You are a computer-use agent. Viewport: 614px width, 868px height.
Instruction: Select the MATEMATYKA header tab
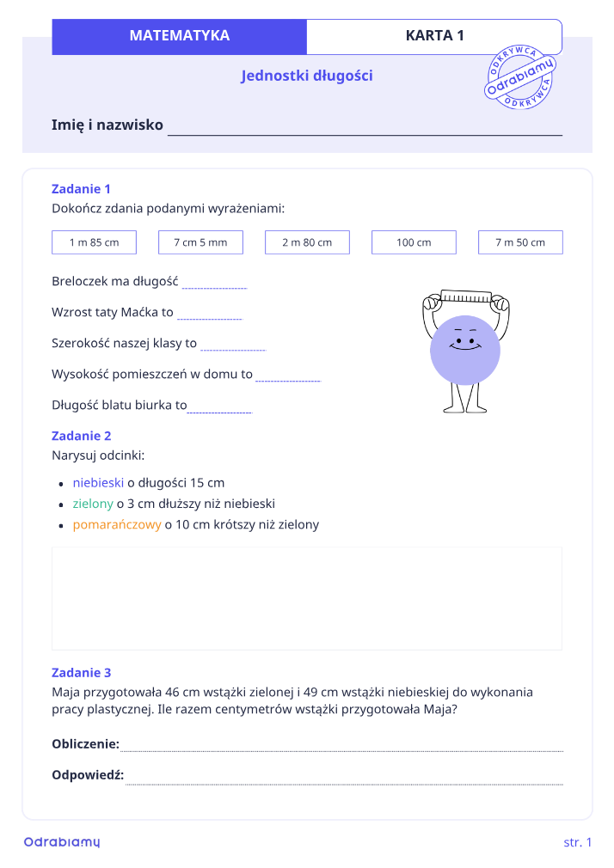coord(179,37)
